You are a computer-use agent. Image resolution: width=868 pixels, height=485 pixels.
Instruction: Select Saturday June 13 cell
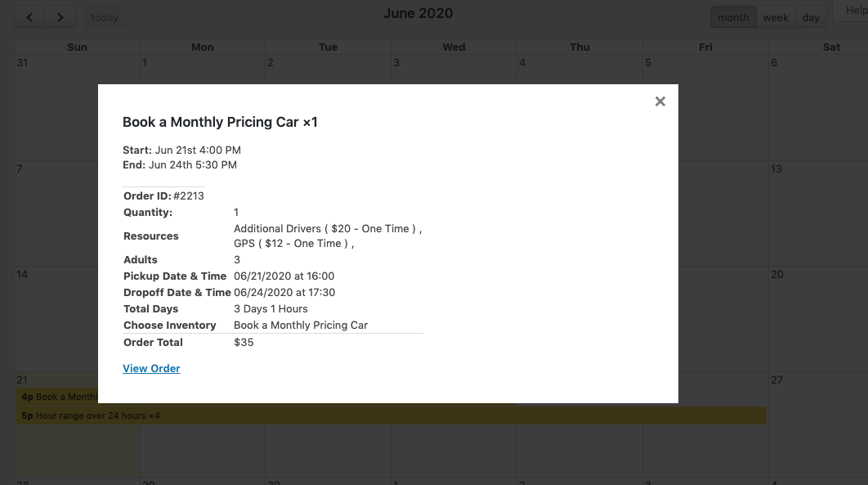pyautogui.click(x=817, y=213)
